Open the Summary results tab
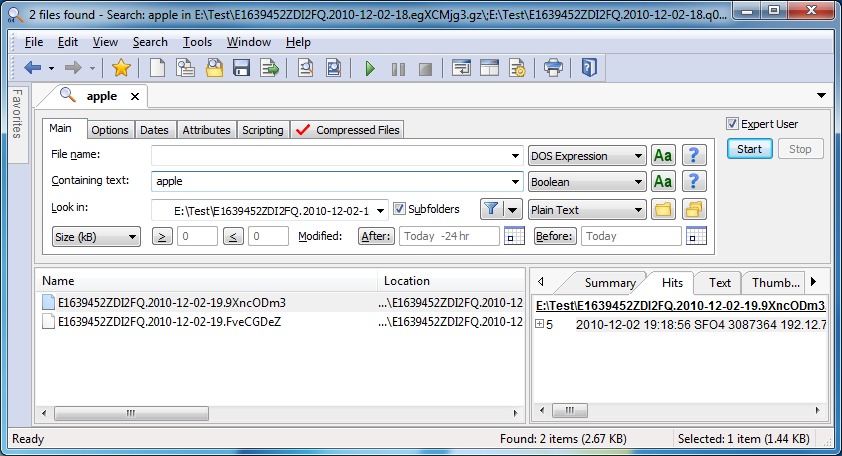This screenshot has width=842, height=456. pyautogui.click(x=609, y=283)
